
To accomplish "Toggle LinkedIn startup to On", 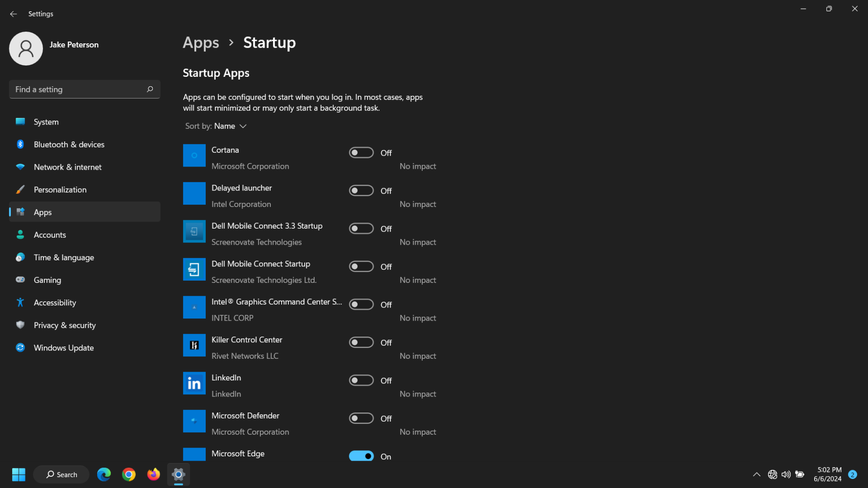I will (361, 380).
